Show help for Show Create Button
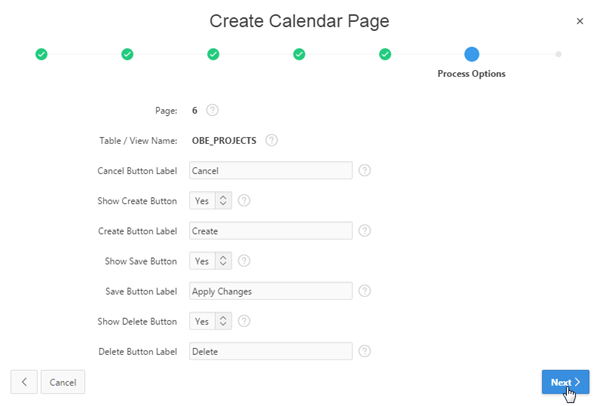The height and width of the screenshot is (406, 600). (x=244, y=201)
